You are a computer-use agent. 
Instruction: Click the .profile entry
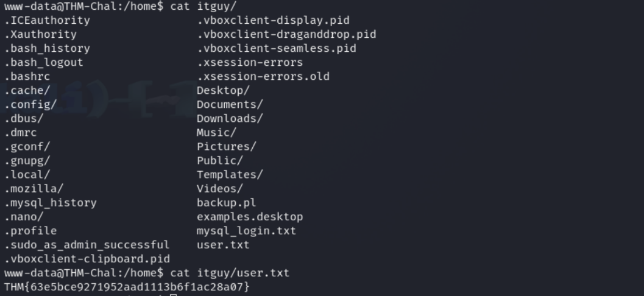[x=30, y=231]
